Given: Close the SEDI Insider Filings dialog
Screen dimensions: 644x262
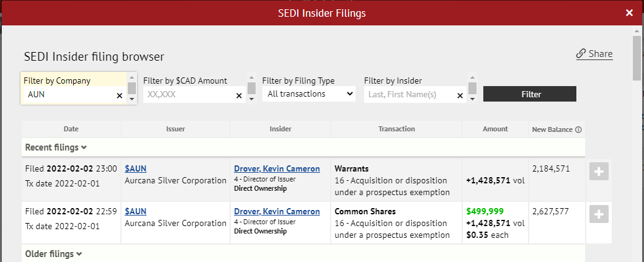Looking at the screenshot, I should (630, 13).
